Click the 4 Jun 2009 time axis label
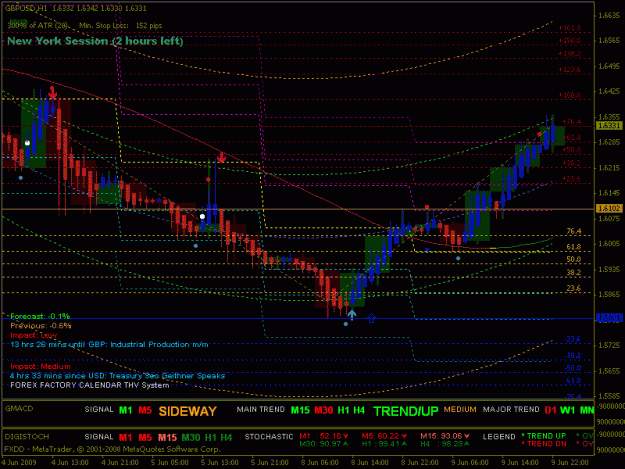Image resolution: width=625 pixels, height=469 pixels. click(19, 462)
